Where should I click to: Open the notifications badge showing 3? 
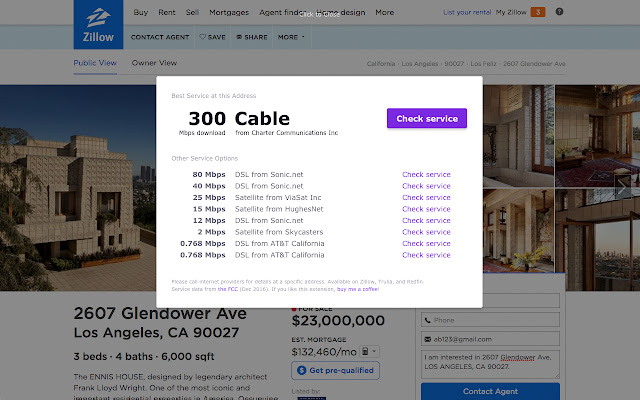point(538,12)
